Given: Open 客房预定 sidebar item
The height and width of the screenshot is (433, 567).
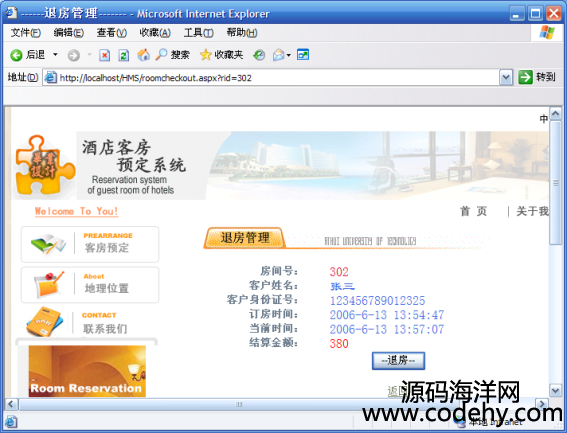Looking at the screenshot, I should [90, 244].
